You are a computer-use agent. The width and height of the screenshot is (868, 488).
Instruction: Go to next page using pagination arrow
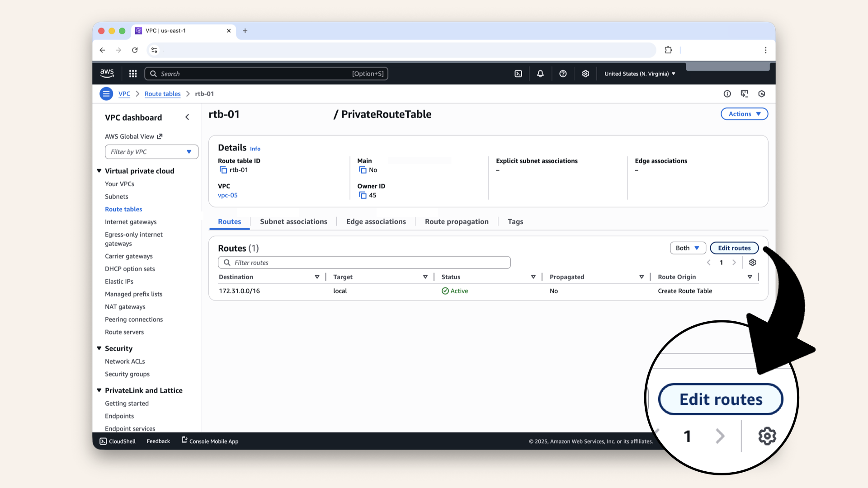pyautogui.click(x=734, y=262)
